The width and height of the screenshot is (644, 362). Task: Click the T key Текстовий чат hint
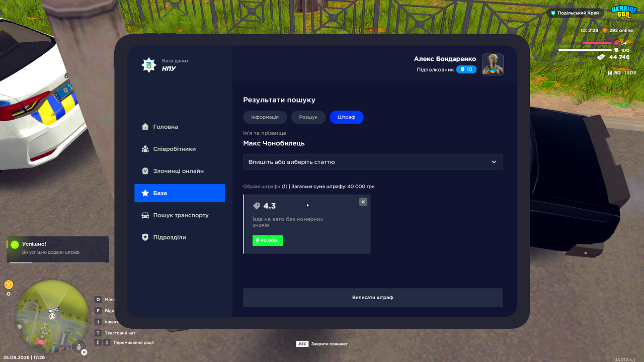coord(115,333)
